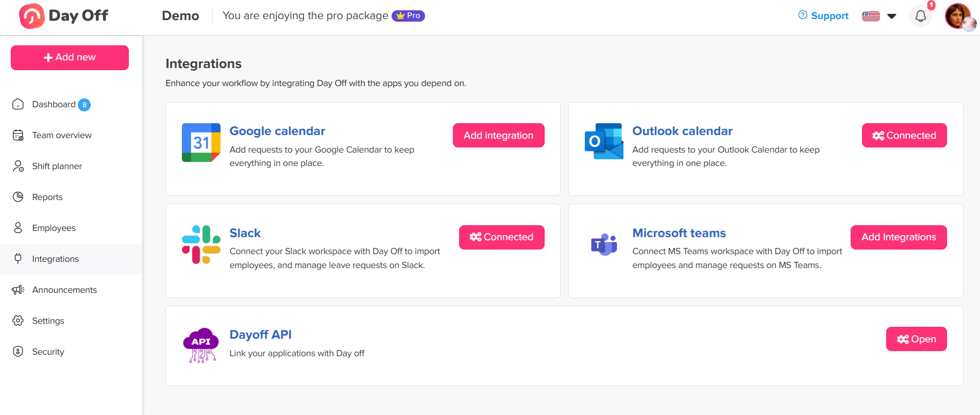Click the Support link
Screen dimensions: 980x415
[x=823, y=16]
